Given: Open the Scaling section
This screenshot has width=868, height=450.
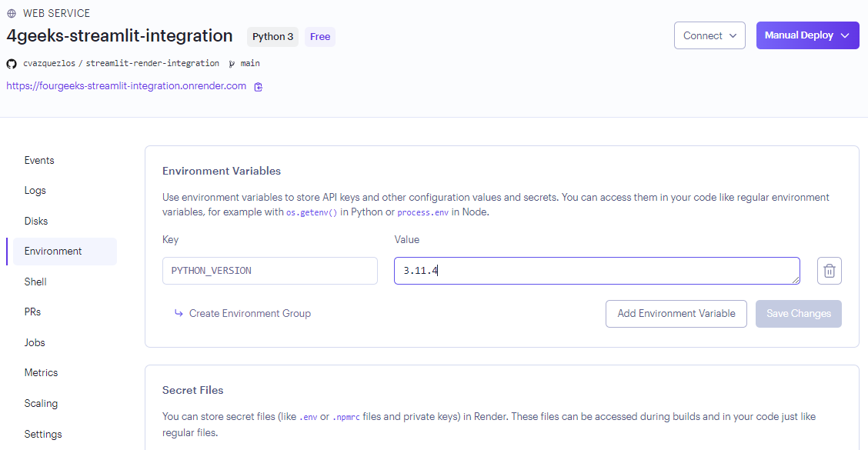Looking at the screenshot, I should coord(41,404).
